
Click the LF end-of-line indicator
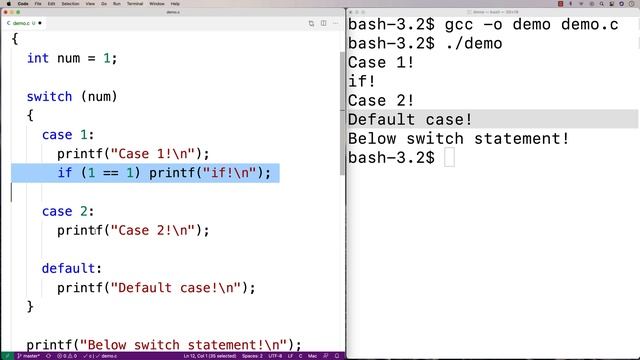point(290,356)
